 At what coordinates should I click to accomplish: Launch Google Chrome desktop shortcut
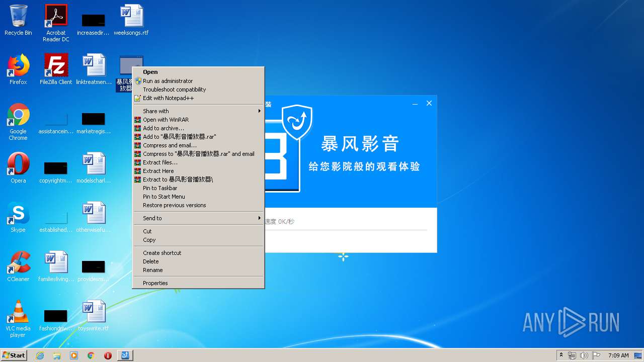(x=18, y=122)
